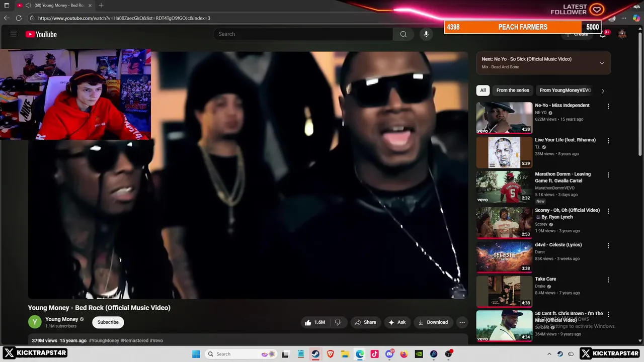Open the Young Money channel name link
The image size is (644, 362).
point(62,319)
